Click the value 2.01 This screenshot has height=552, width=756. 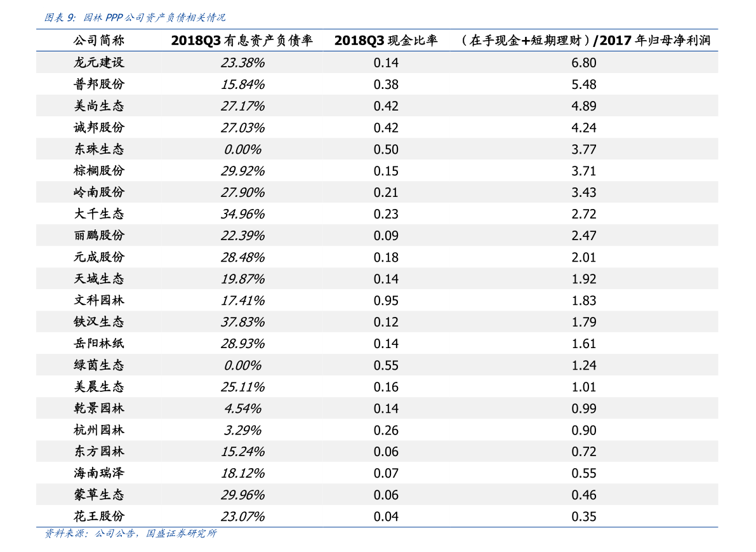tap(584, 257)
